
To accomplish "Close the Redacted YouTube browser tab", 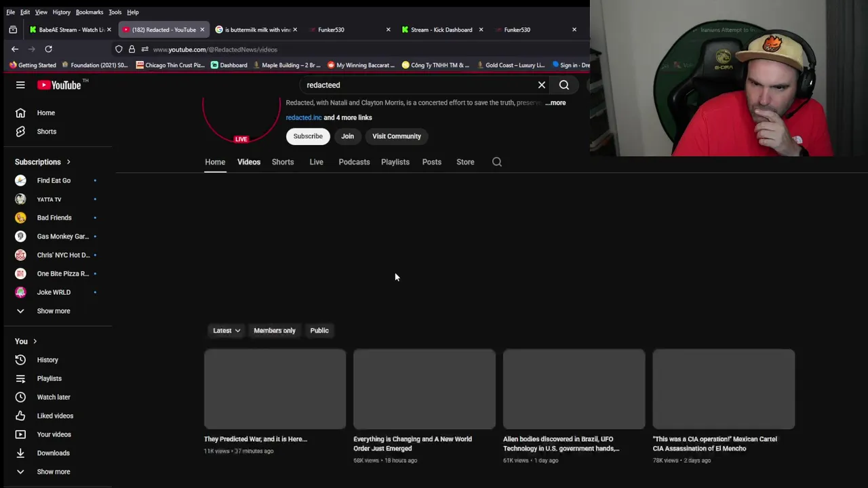I will pyautogui.click(x=201, y=30).
